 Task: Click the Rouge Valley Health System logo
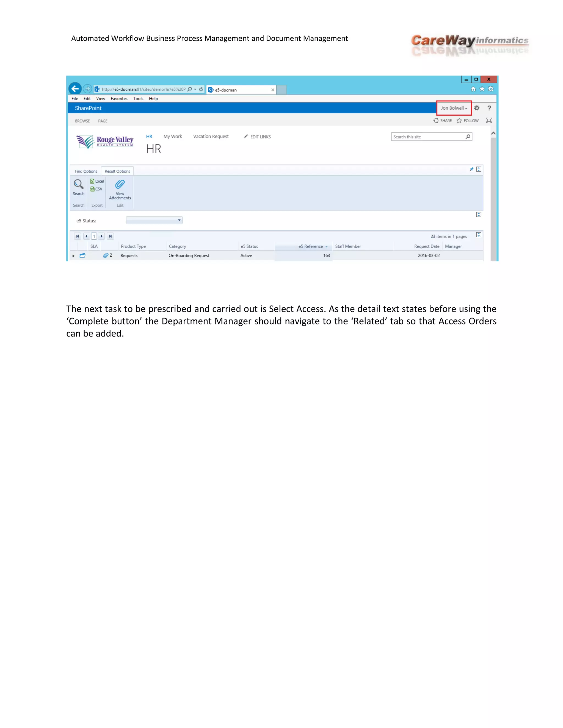tap(105, 142)
